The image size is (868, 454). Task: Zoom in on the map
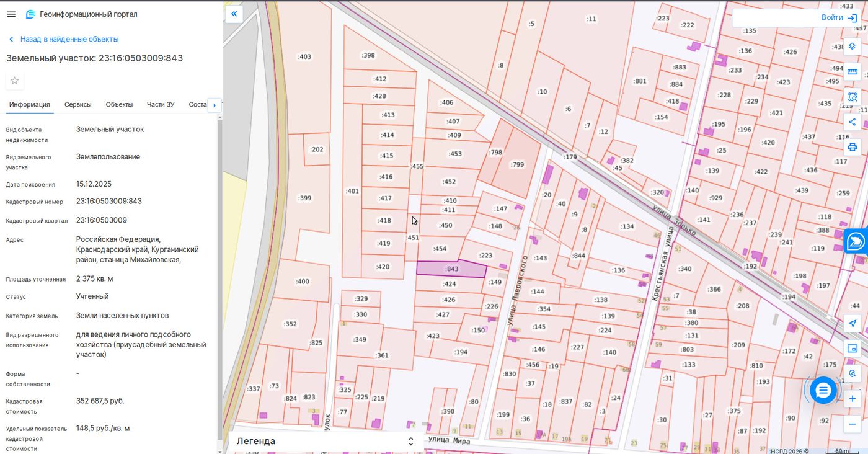click(852, 399)
